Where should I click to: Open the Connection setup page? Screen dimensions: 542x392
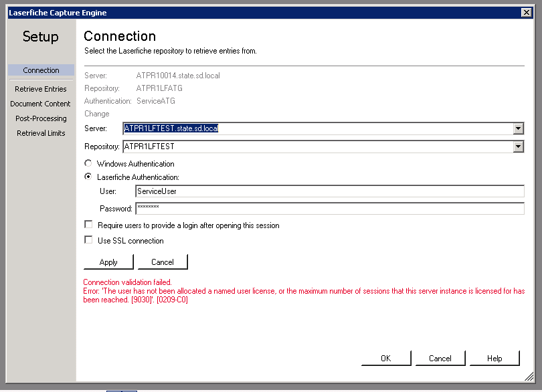pos(41,70)
